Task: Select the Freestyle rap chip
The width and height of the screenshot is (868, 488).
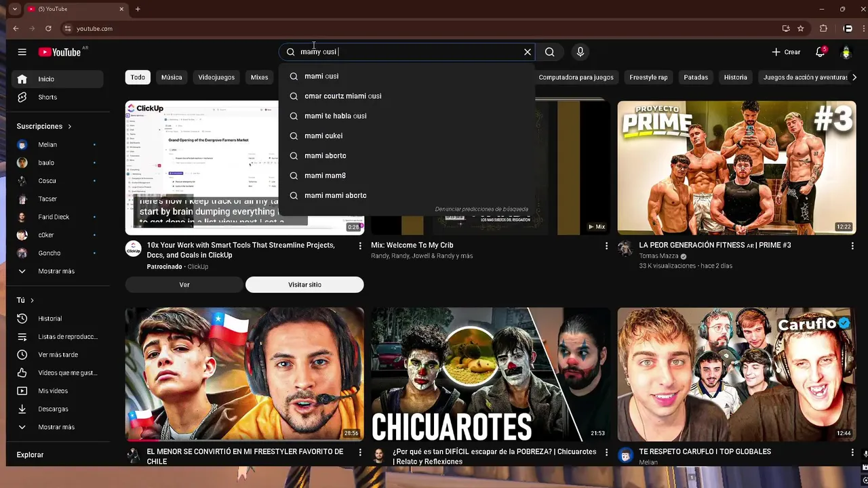Action: pyautogui.click(x=648, y=77)
